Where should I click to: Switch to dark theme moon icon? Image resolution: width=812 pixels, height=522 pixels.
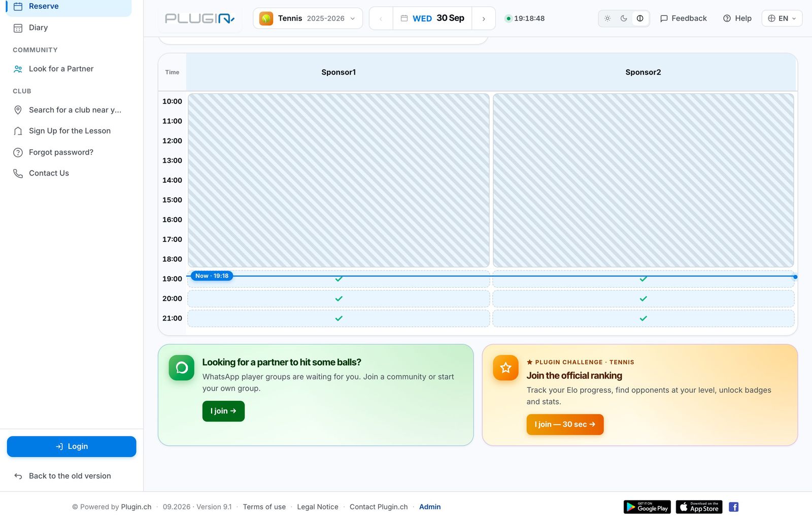point(624,18)
